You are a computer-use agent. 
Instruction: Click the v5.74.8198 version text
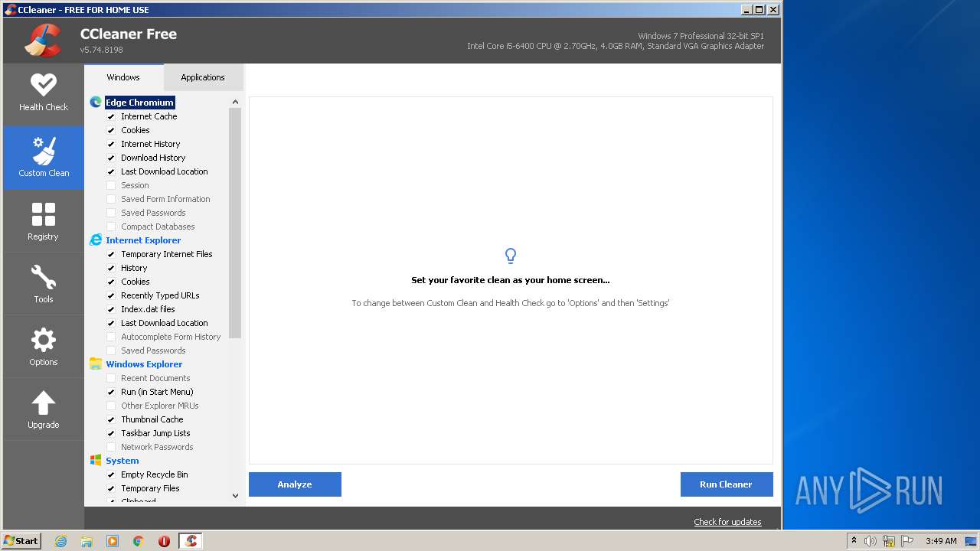[x=102, y=50]
